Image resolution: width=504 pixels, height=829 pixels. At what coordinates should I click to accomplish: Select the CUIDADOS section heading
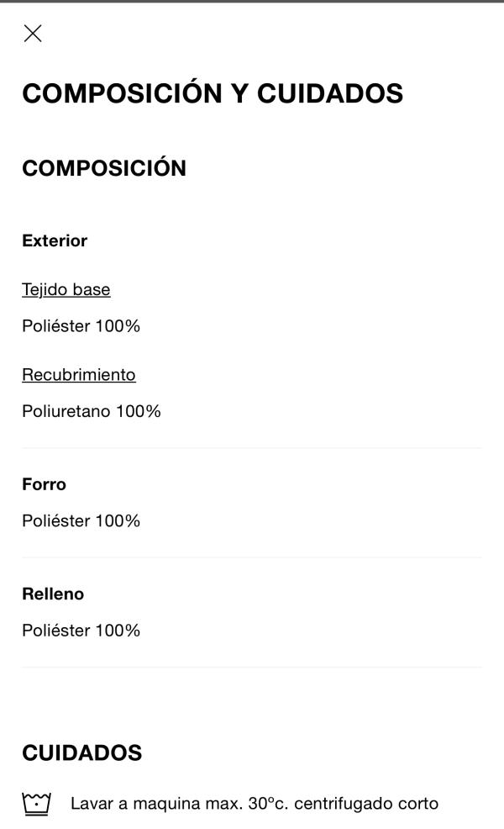[81, 752]
